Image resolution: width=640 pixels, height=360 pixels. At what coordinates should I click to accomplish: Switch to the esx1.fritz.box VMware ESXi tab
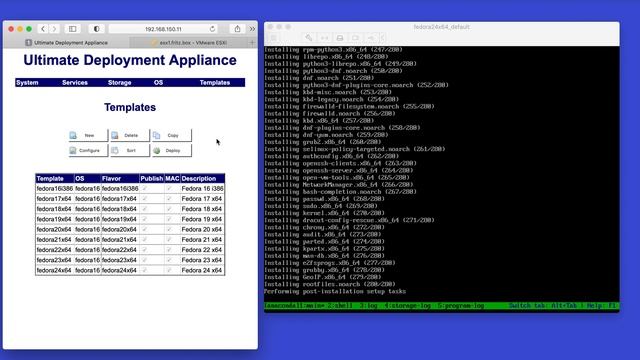[x=189, y=42]
